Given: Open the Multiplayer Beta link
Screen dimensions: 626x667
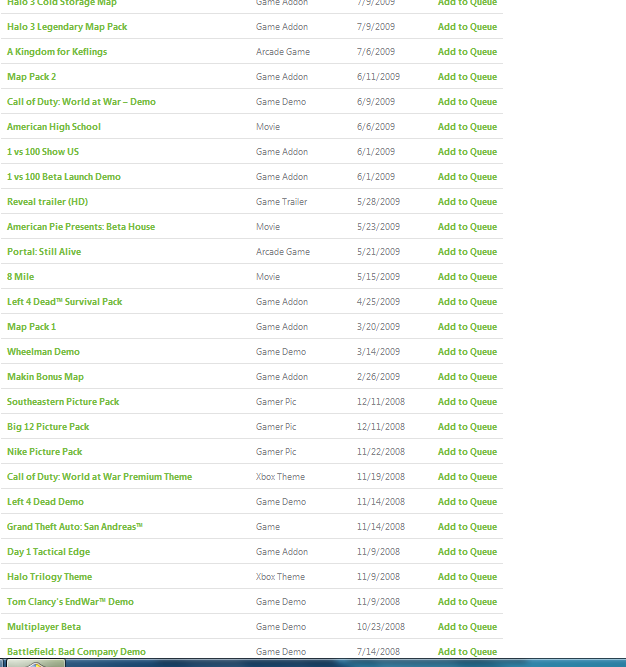Looking at the screenshot, I should (x=44, y=627).
